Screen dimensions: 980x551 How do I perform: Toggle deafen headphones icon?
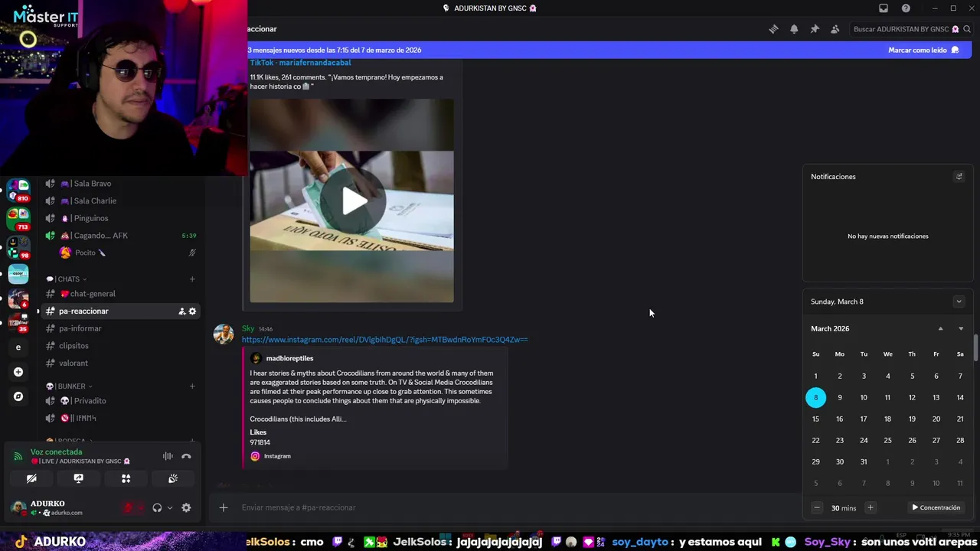point(157,507)
